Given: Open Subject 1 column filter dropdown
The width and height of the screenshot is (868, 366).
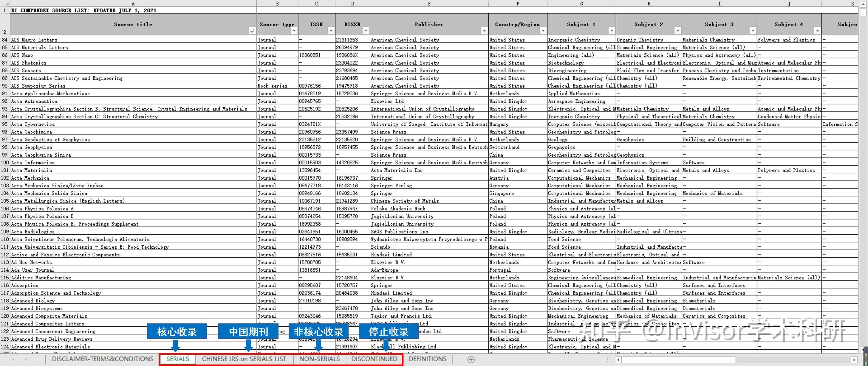Looking at the screenshot, I should (x=612, y=31).
